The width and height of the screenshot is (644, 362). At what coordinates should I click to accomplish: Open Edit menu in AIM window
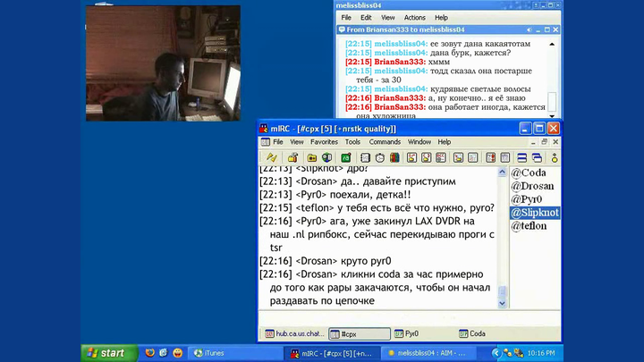[x=366, y=18]
